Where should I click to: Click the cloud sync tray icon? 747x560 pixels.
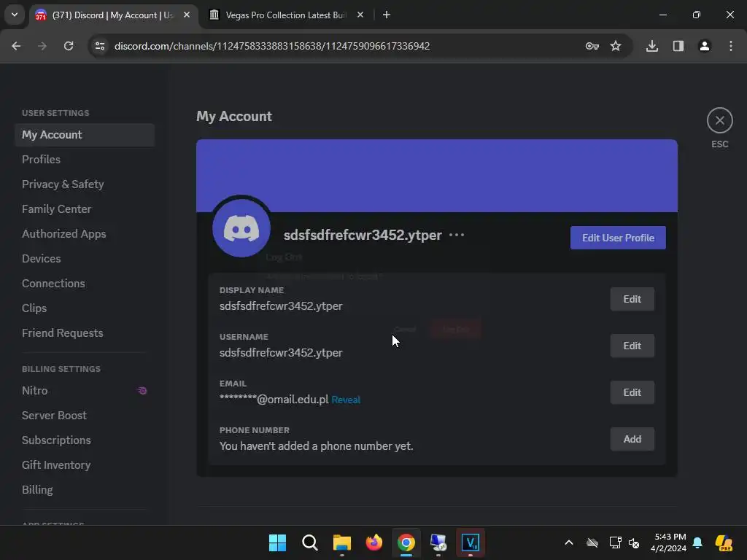tap(592, 542)
